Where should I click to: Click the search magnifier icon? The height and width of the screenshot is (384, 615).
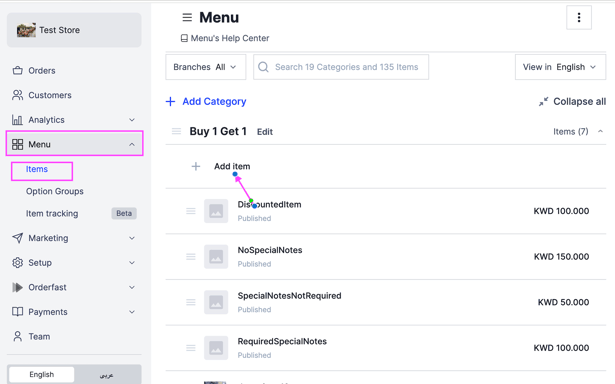(x=264, y=67)
